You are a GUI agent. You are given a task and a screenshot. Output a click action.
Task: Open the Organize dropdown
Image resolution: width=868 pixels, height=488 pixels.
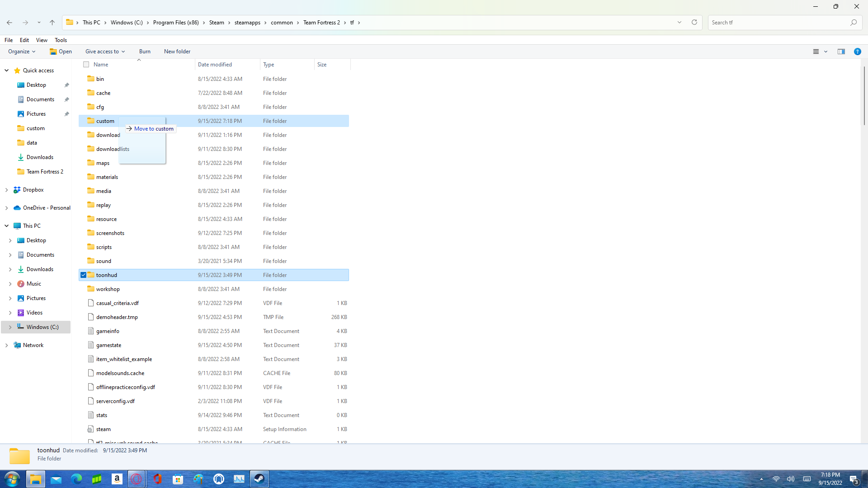coord(21,52)
